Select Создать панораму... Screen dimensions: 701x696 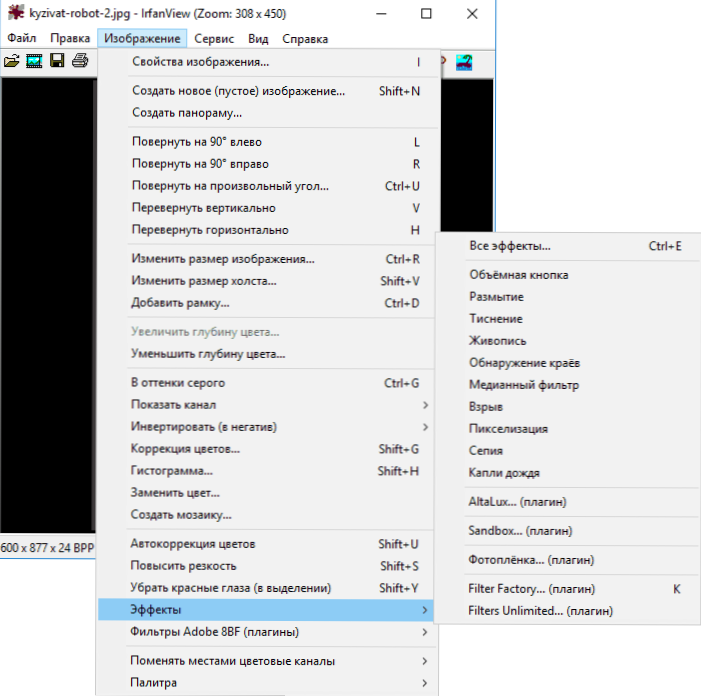pos(268,113)
